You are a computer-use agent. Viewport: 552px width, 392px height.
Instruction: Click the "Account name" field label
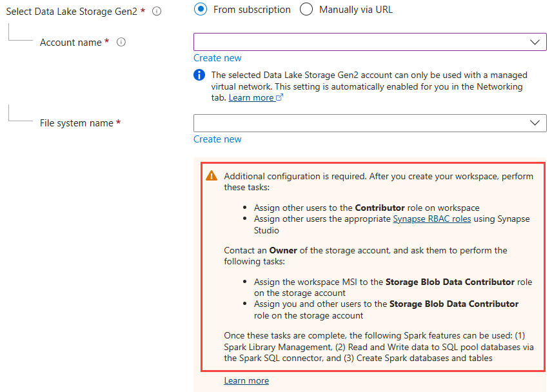pos(70,43)
